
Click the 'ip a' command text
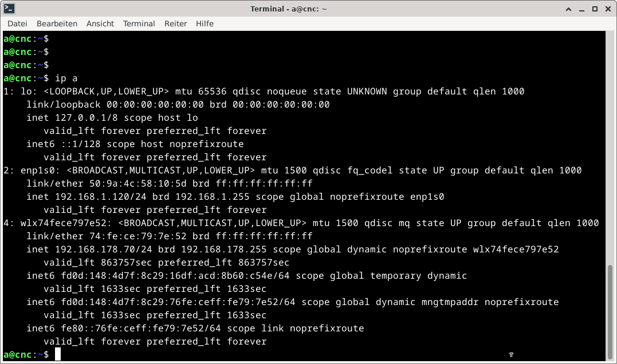click(x=66, y=78)
